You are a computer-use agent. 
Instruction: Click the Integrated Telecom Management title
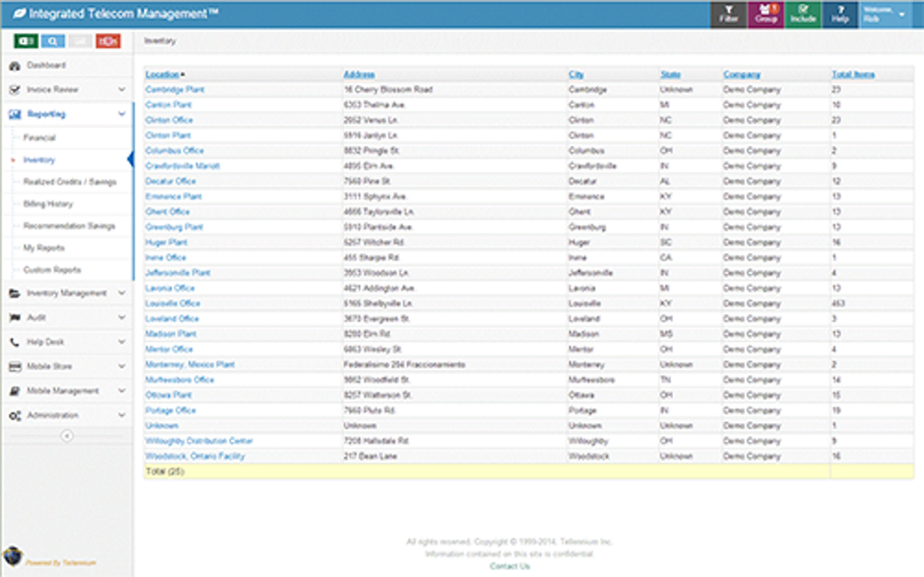pyautogui.click(x=125, y=14)
